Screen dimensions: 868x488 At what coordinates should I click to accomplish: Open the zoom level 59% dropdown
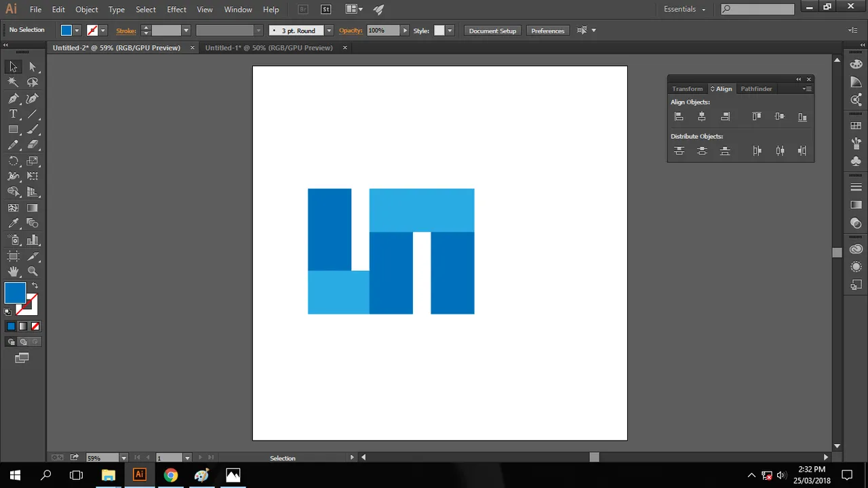(123, 458)
